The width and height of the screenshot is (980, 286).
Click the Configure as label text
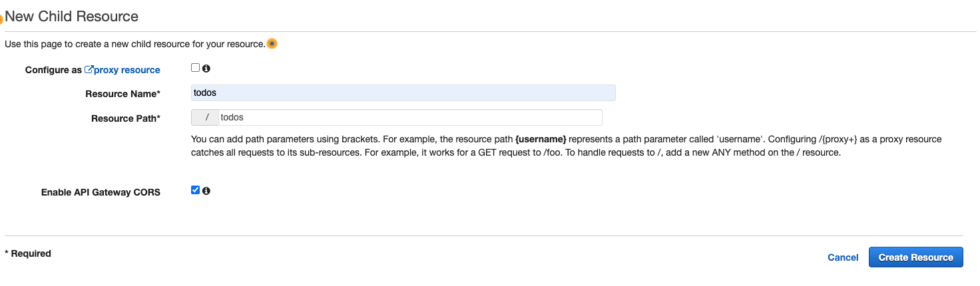[53, 70]
